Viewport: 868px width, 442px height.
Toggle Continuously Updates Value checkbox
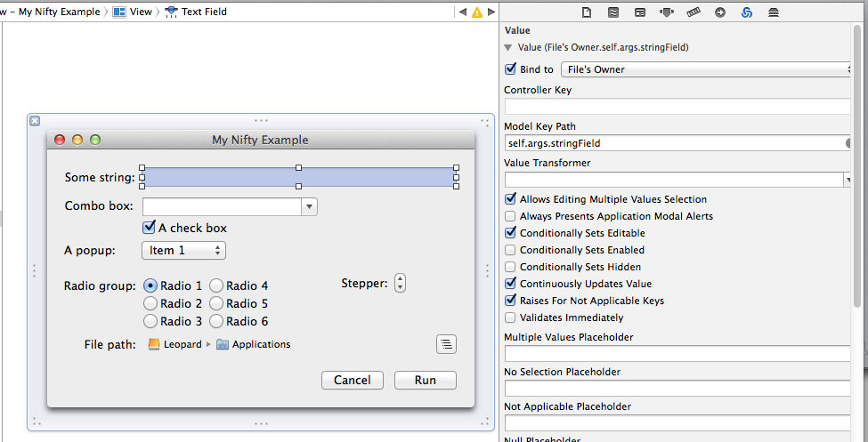(x=510, y=284)
